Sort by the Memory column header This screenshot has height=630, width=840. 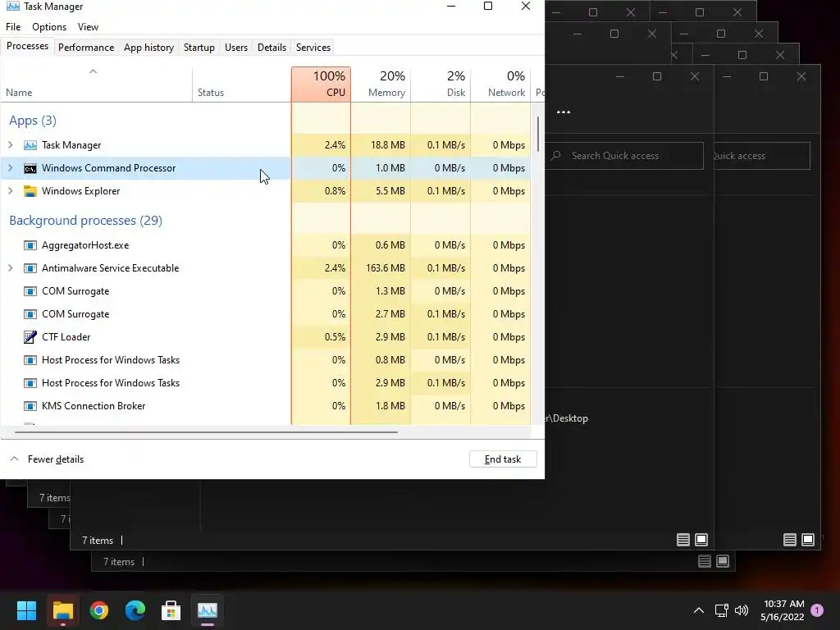tap(381, 84)
